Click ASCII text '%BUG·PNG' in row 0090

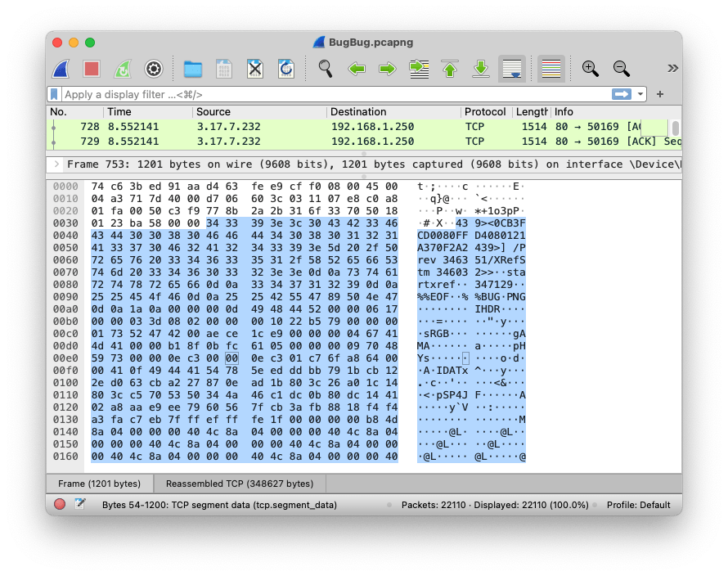(500, 297)
